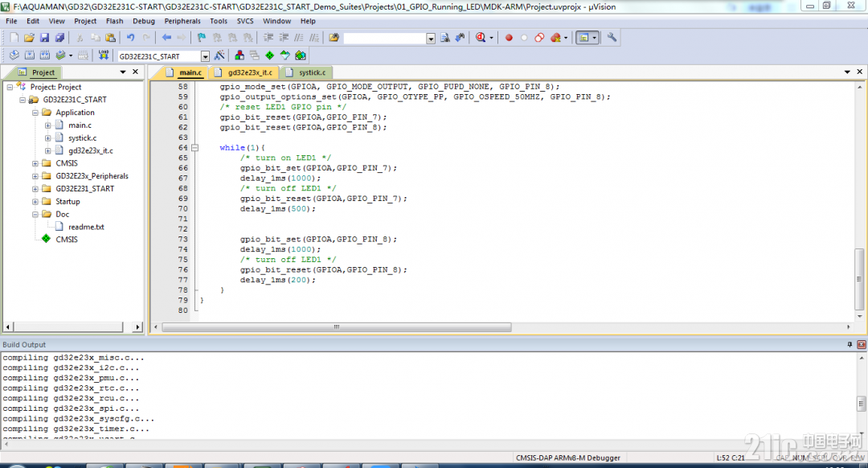The image size is (868, 468).
Task: Open Select Software Packs
Action: click(x=285, y=55)
